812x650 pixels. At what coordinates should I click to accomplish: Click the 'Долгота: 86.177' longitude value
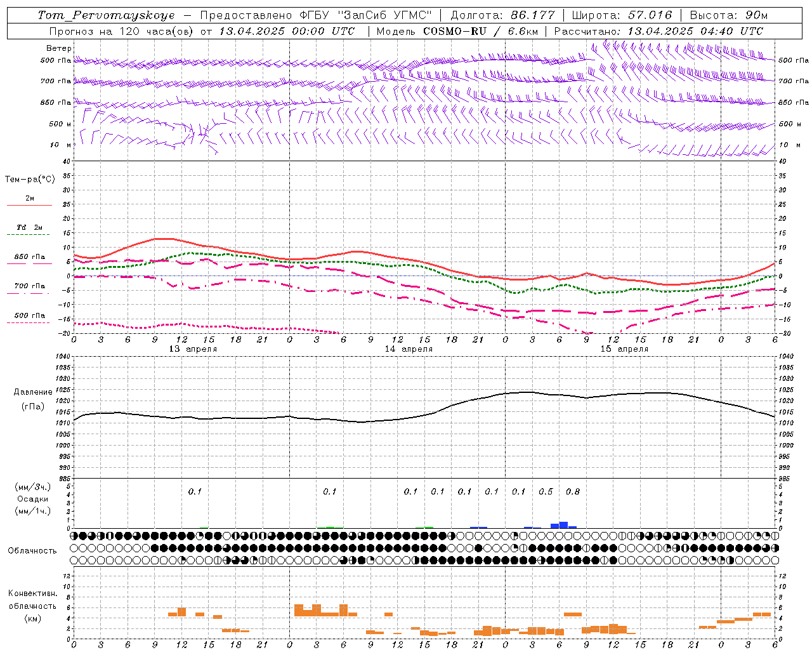[502, 15]
